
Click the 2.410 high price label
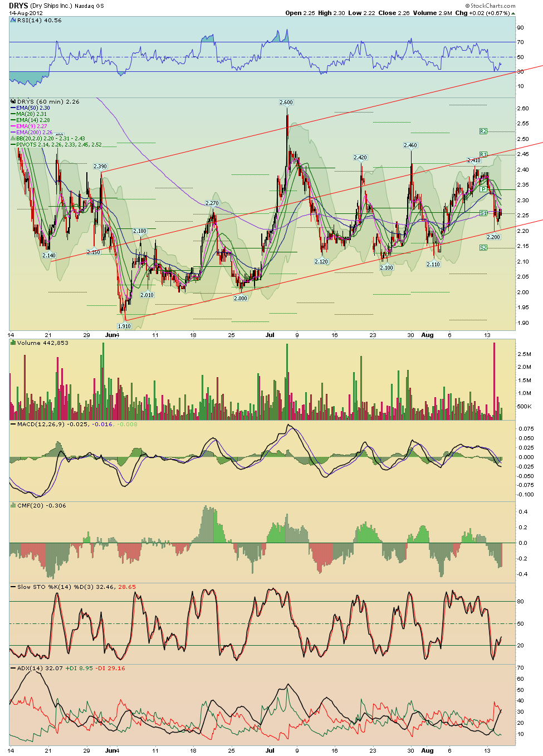coord(473,160)
